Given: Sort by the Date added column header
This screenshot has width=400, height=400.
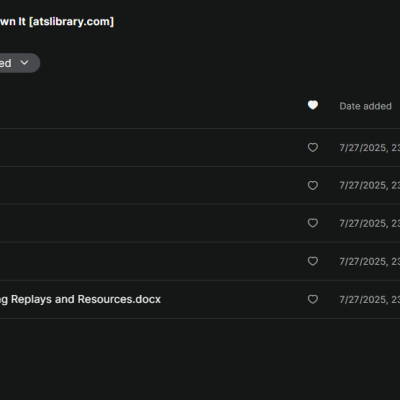Looking at the screenshot, I should (x=365, y=106).
